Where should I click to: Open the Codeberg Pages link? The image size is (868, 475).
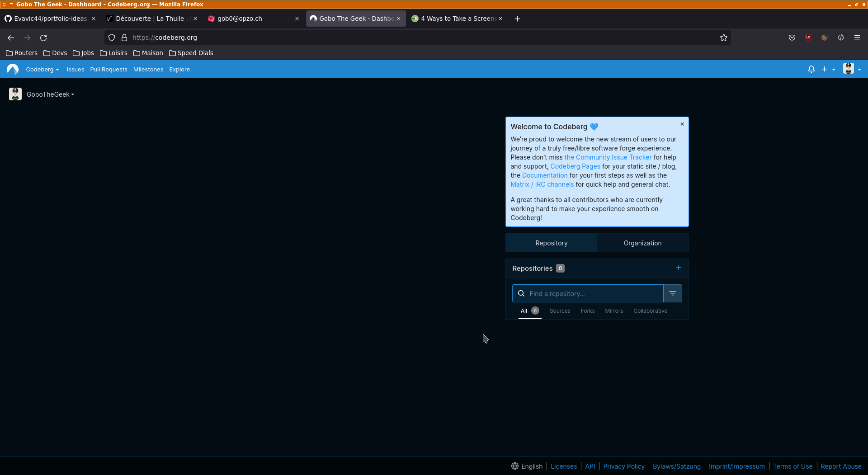[x=575, y=166]
